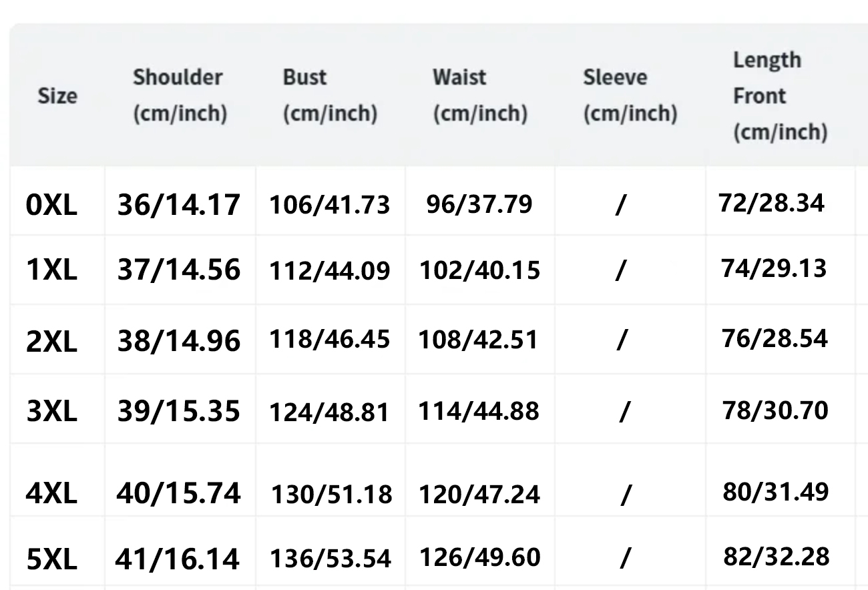Select the 39/15.35 shoulder cell
The image size is (868, 590).
[x=178, y=410]
